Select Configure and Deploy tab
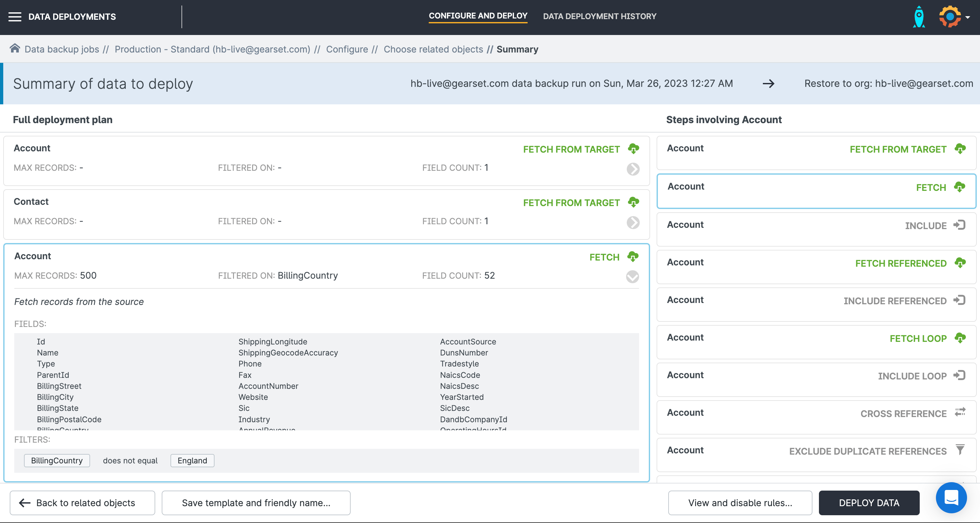Image resolution: width=980 pixels, height=523 pixels. (x=478, y=16)
